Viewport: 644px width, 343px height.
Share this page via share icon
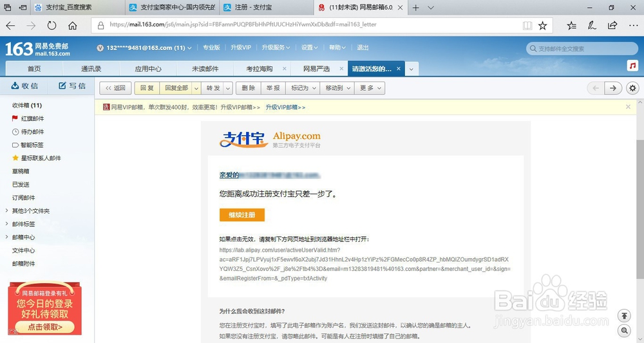pyautogui.click(x=612, y=26)
